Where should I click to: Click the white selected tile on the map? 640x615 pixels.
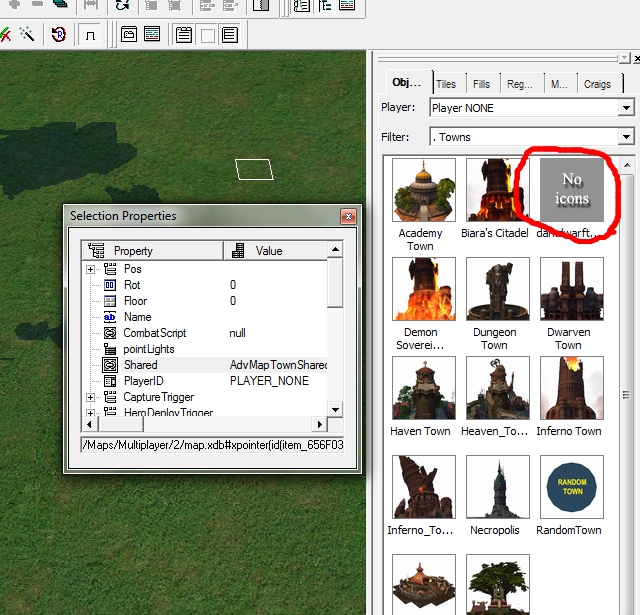point(254,169)
